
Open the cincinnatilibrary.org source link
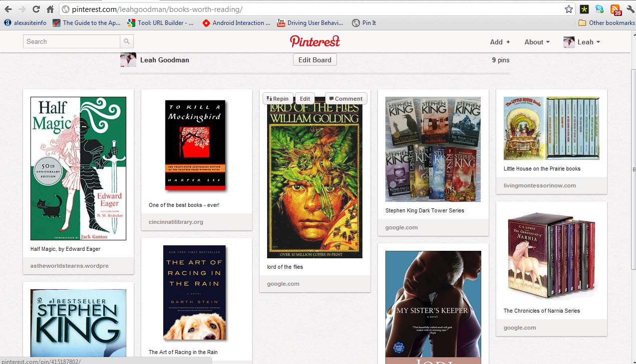176,222
